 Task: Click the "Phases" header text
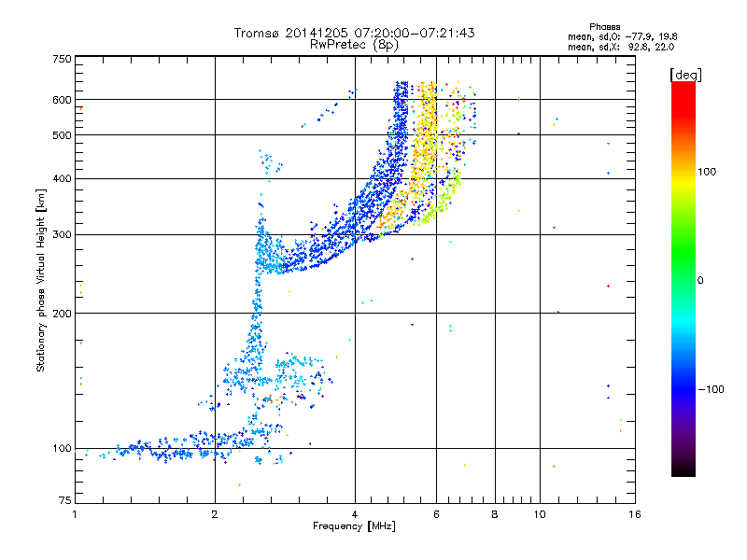(604, 27)
